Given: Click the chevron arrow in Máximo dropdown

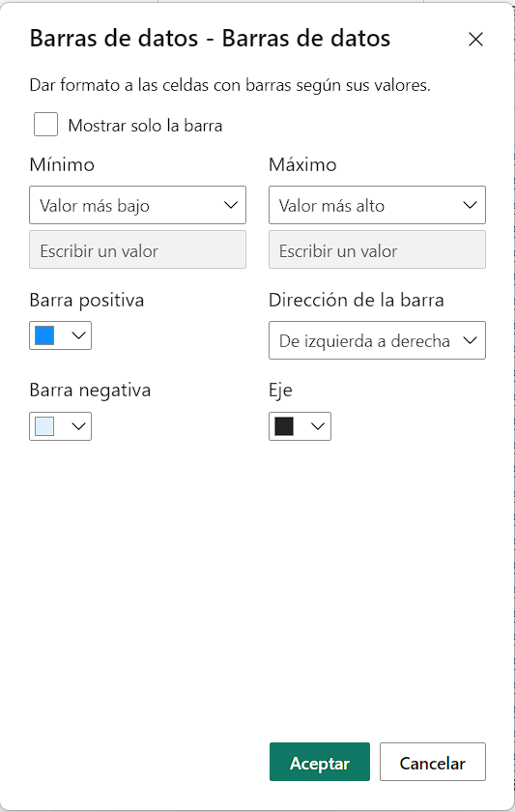Looking at the screenshot, I should pyautogui.click(x=470, y=205).
